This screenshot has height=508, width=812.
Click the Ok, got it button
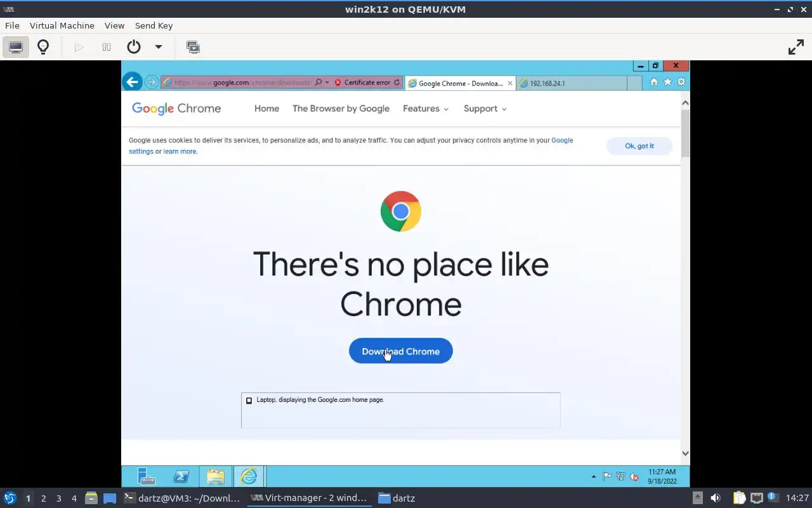639,146
